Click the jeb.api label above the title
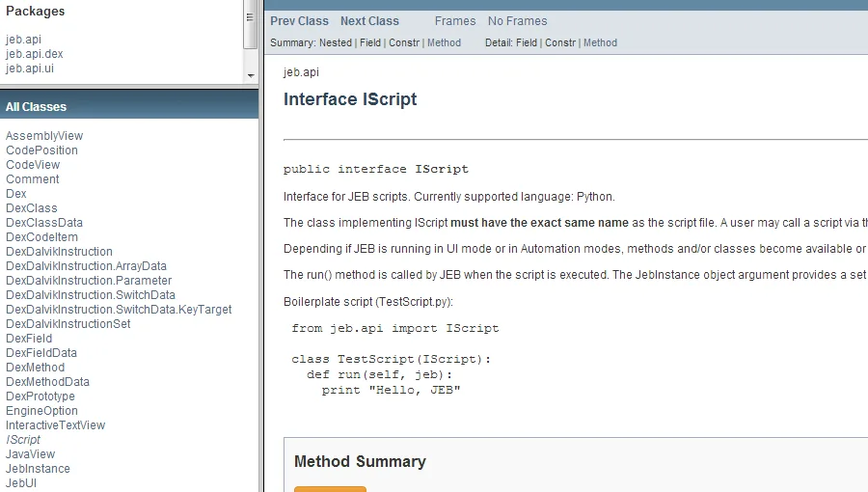 (301, 72)
